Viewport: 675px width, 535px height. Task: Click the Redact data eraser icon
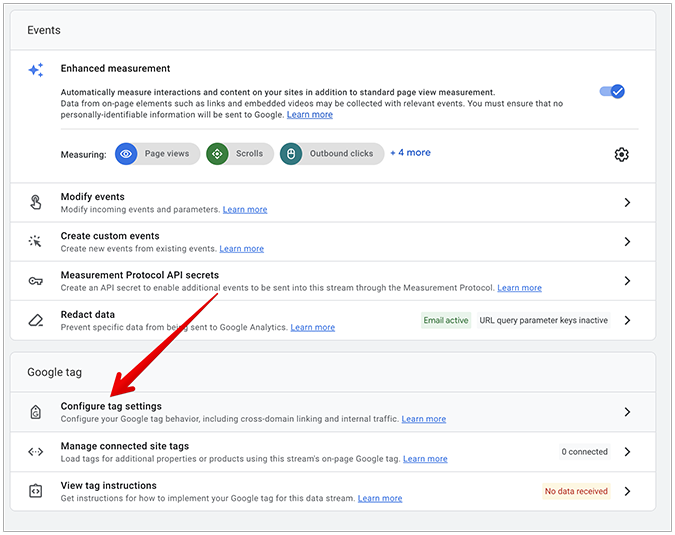pos(36,320)
